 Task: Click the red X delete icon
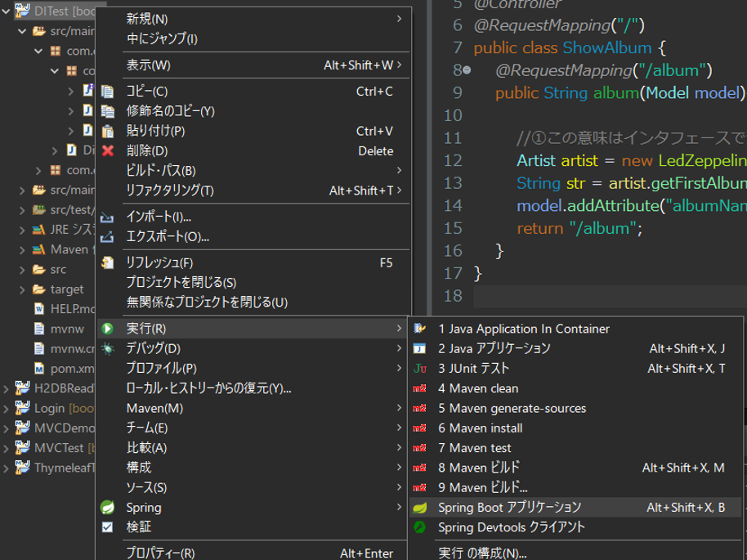(x=107, y=151)
